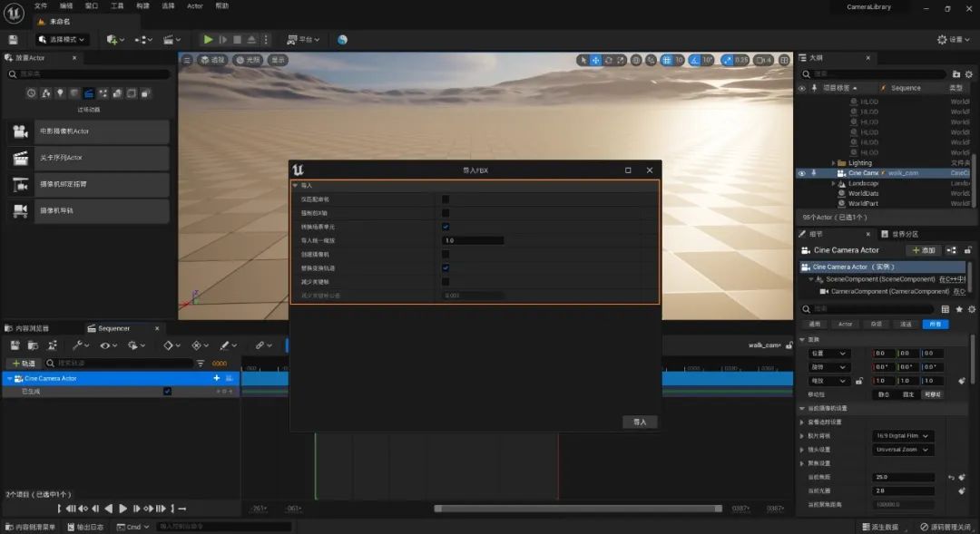This screenshot has height=534, width=980.
Task: Click the Save icon in the top toolbar
Action: tap(13, 40)
